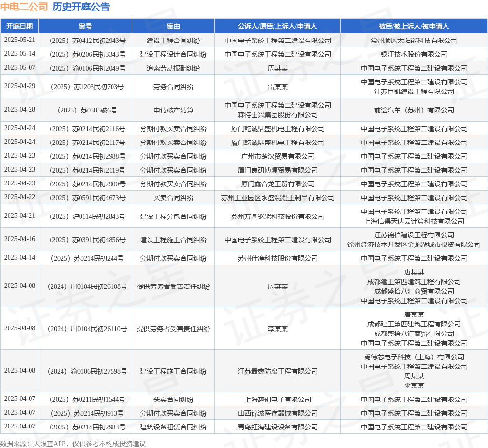488x448 pixels.
Task: Click the cause 建设工程分包合同纠纷
Action: click(x=173, y=216)
